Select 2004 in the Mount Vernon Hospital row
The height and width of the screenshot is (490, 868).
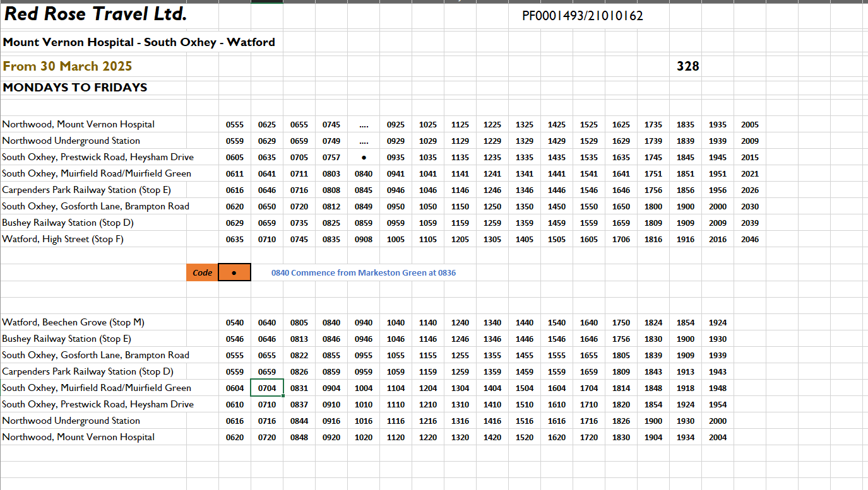pyautogui.click(x=718, y=438)
